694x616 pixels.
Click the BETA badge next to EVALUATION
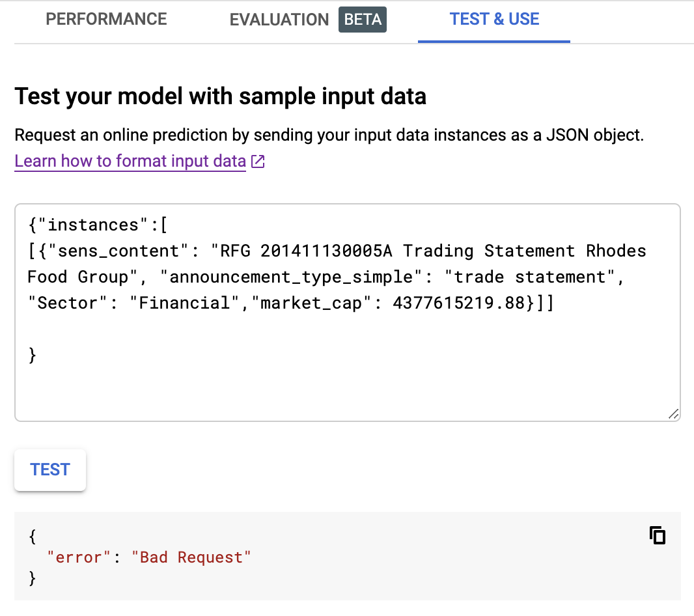(x=363, y=20)
